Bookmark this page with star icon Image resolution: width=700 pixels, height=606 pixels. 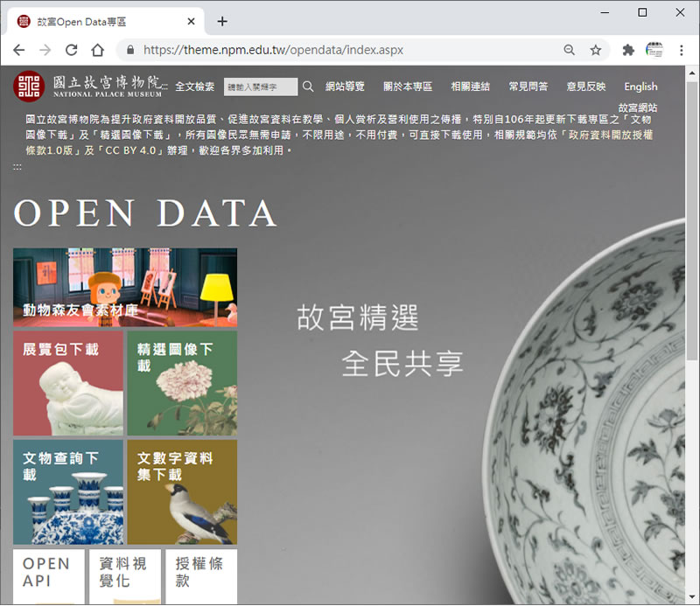click(596, 50)
